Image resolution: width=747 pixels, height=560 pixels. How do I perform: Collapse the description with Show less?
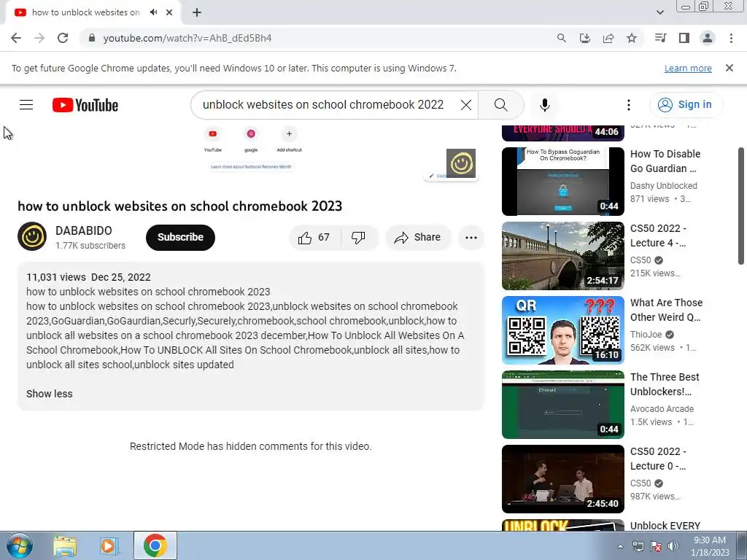tap(50, 394)
